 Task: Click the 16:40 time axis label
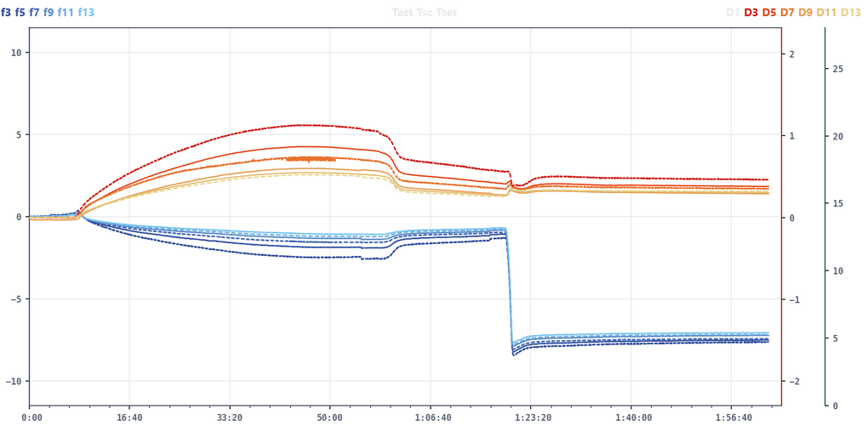pyautogui.click(x=129, y=417)
